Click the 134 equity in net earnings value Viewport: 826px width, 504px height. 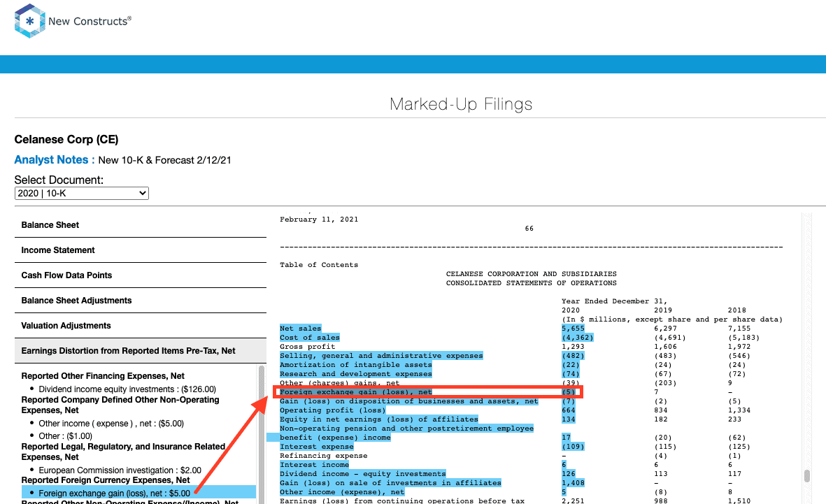tap(569, 419)
